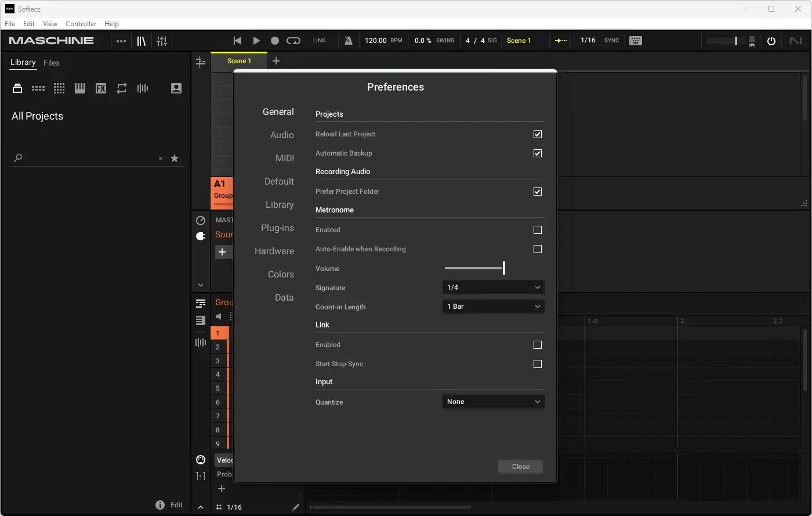Screen dimensions: 812x516
Task: Open the 1/16 grid dropdown in header
Action: click(588, 41)
